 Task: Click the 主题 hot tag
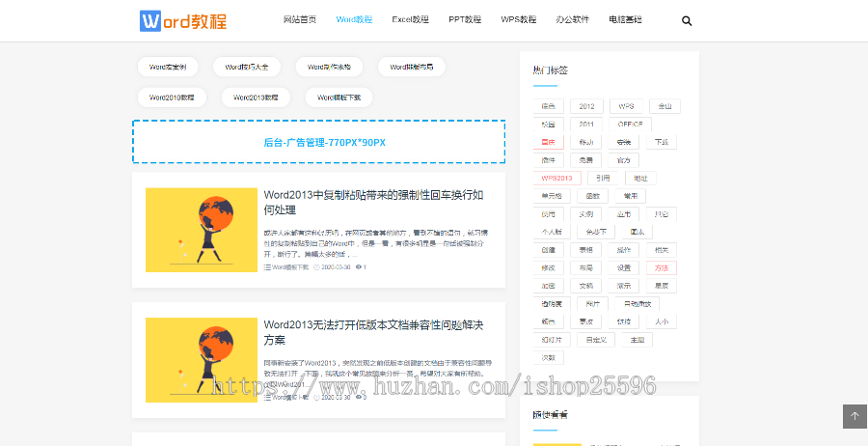click(637, 339)
